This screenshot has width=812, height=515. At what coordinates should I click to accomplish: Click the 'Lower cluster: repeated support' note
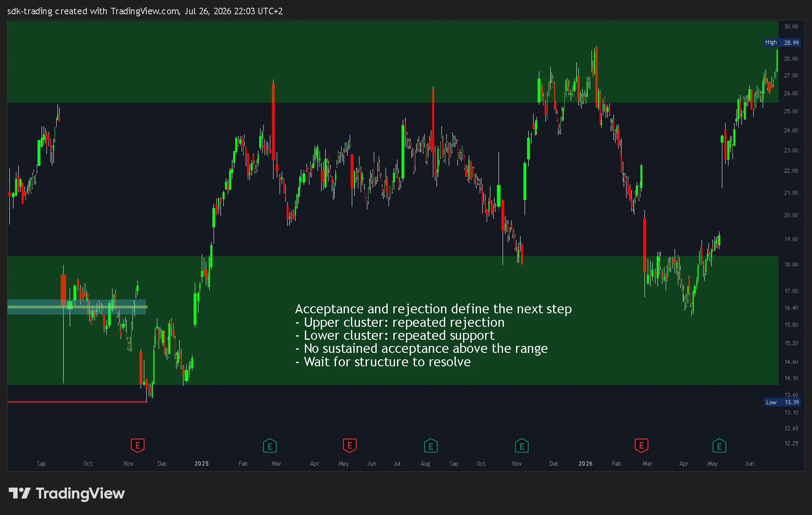tap(395, 335)
